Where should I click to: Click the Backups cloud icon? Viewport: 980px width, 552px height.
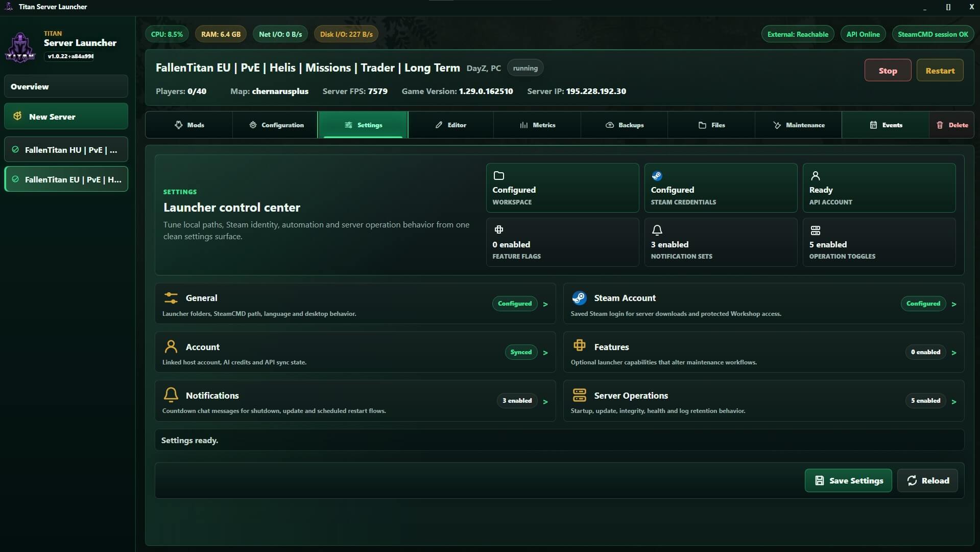pyautogui.click(x=610, y=125)
